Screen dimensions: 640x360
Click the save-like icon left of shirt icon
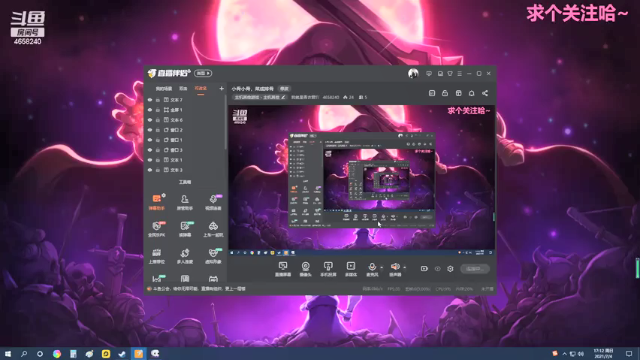440,73
